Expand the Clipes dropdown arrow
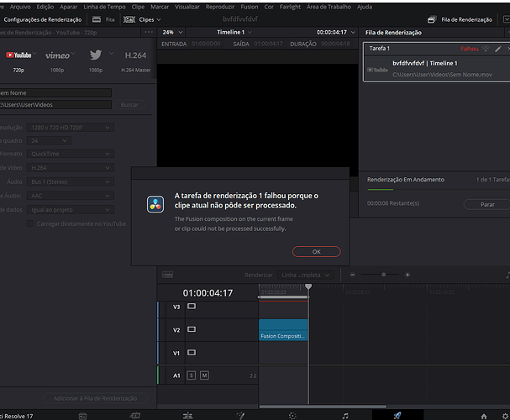510x420 pixels. click(159, 20)
